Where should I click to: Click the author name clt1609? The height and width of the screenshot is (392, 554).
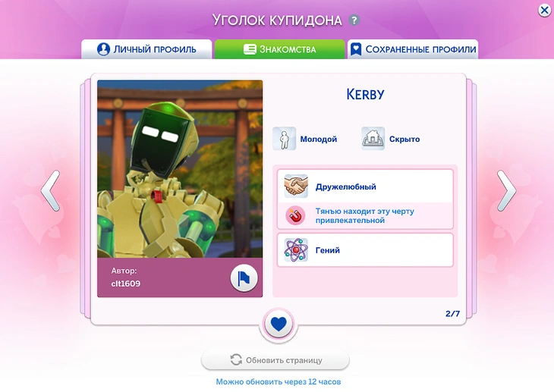click(126, 284)
